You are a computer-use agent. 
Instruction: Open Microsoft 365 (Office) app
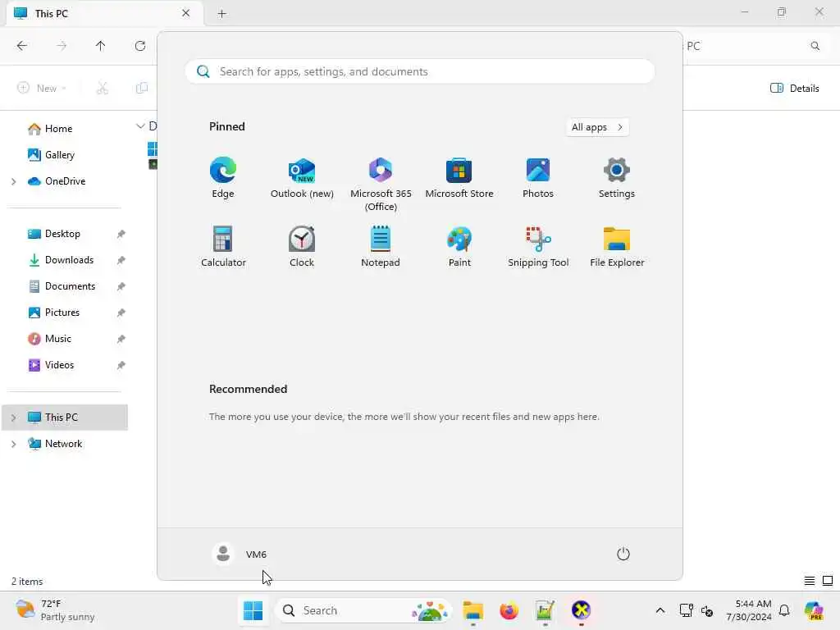(x=381, y=185)
